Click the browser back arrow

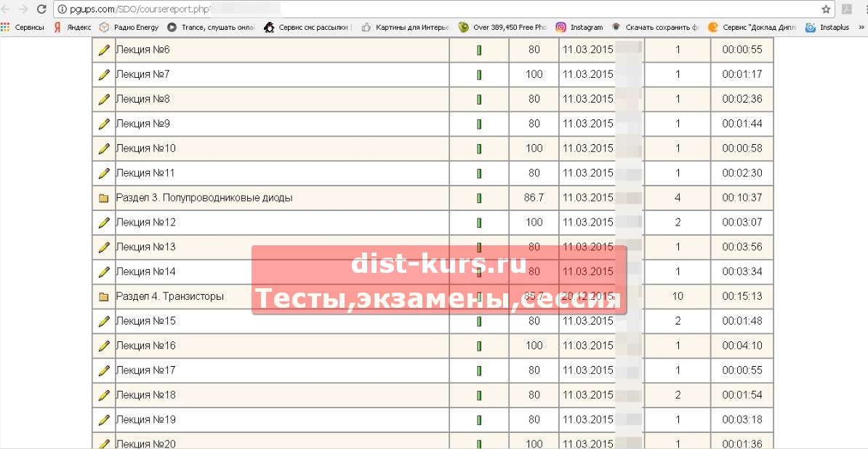point(7,9)
